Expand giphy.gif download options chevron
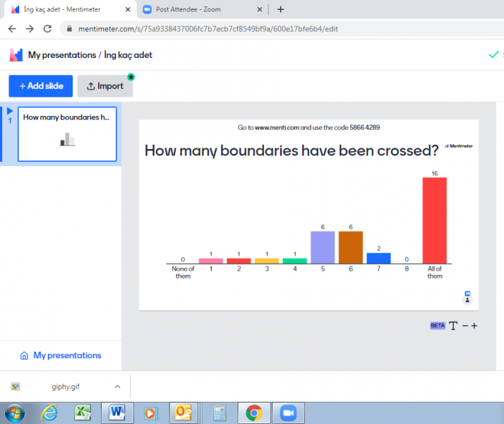Viewport: 504px width, 424px height. (117, 387)
